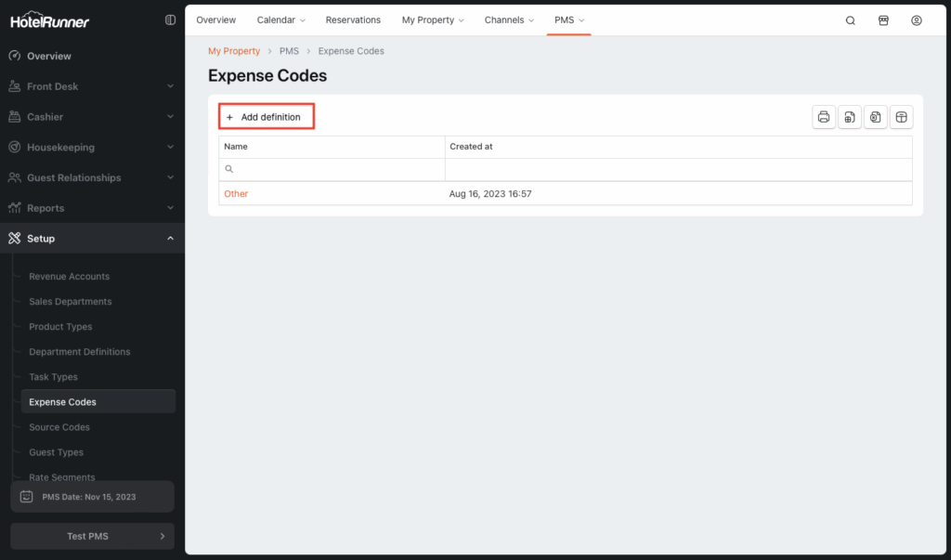This screenshot has height=560, width=951.
Task: Click the export to Excel icon
Action: tap(876, 117)
